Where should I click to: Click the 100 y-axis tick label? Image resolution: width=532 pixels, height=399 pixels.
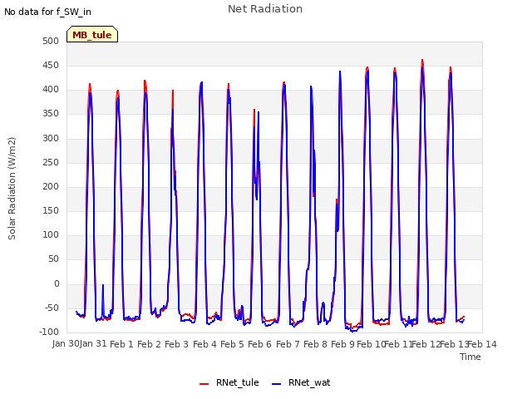(x=51, y=234)
